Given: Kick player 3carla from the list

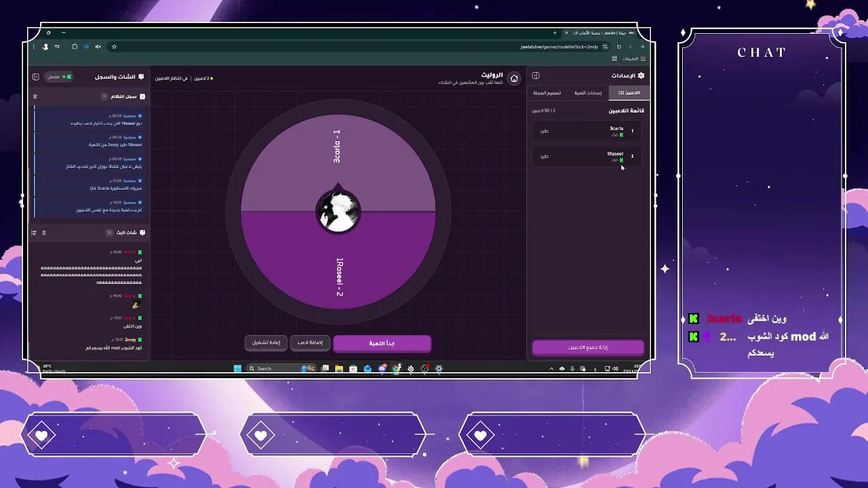Looking at the screenshot, I should point(544,131).
